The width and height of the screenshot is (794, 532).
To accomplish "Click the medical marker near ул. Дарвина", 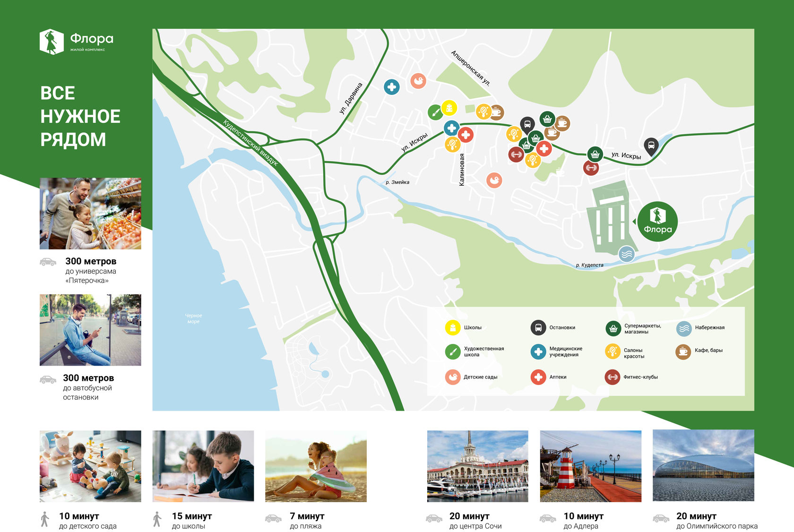I will coord(391,87).
